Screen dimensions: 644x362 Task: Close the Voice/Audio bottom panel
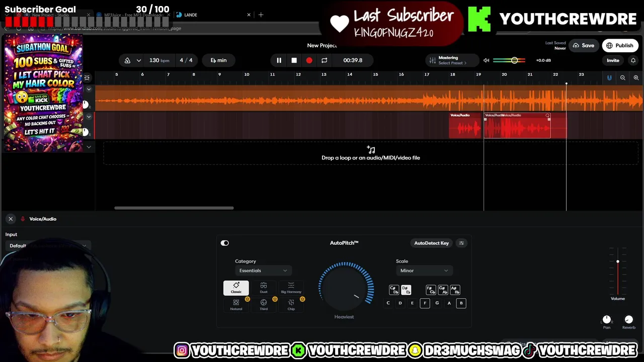tap(11, 219)
